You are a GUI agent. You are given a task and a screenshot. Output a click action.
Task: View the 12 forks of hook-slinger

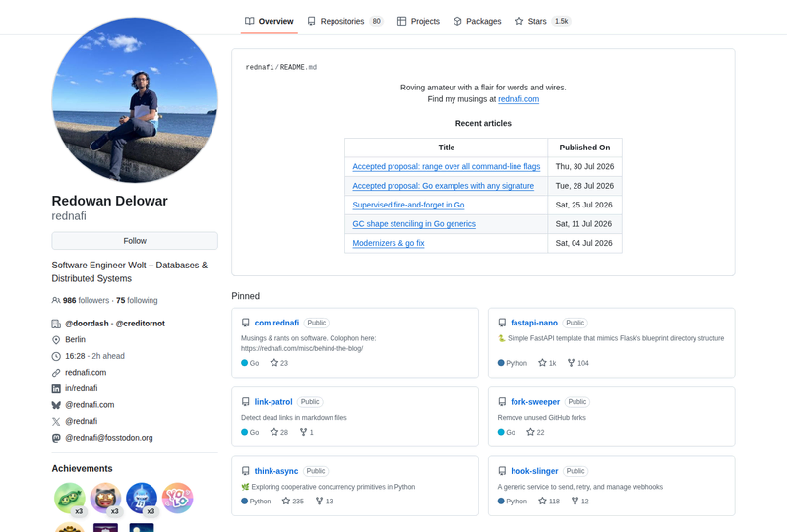coord(579,502)
